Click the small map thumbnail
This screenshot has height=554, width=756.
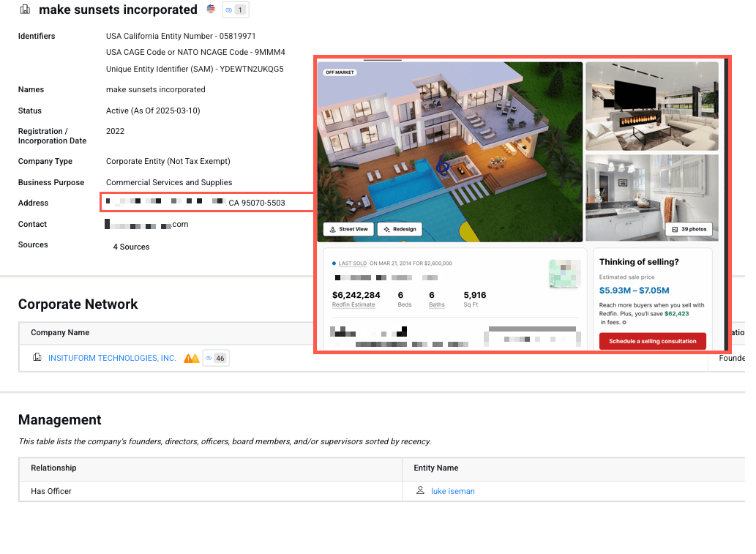click(564, 274)
